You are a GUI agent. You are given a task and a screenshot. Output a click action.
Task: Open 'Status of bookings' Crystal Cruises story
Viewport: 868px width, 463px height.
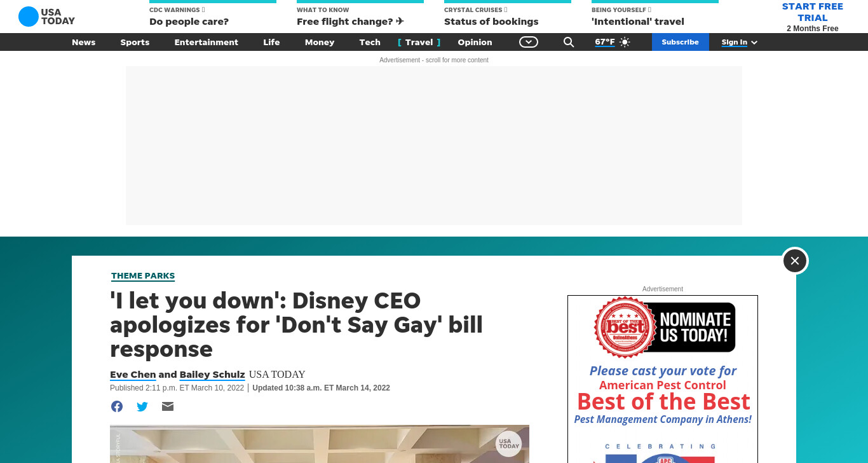[x=508, y=17]
